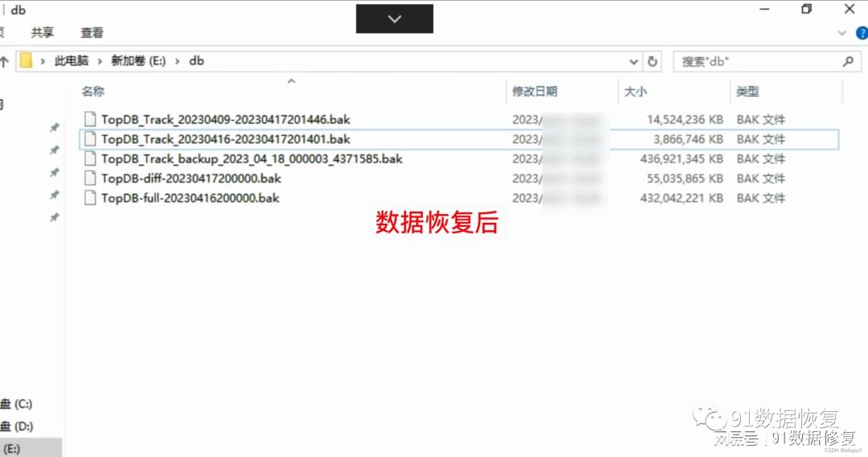868x457 pixels.
Task: Sort by 类型 column header
Action: (748, 92)
